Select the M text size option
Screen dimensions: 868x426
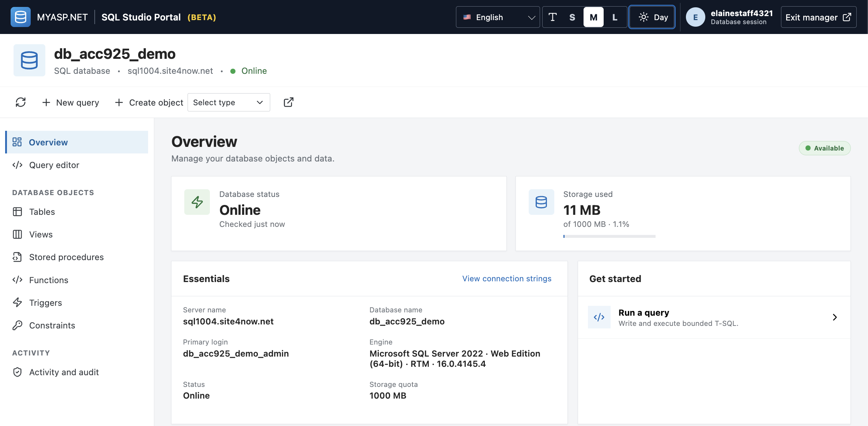pyautogui.click(x=593, y=17)
